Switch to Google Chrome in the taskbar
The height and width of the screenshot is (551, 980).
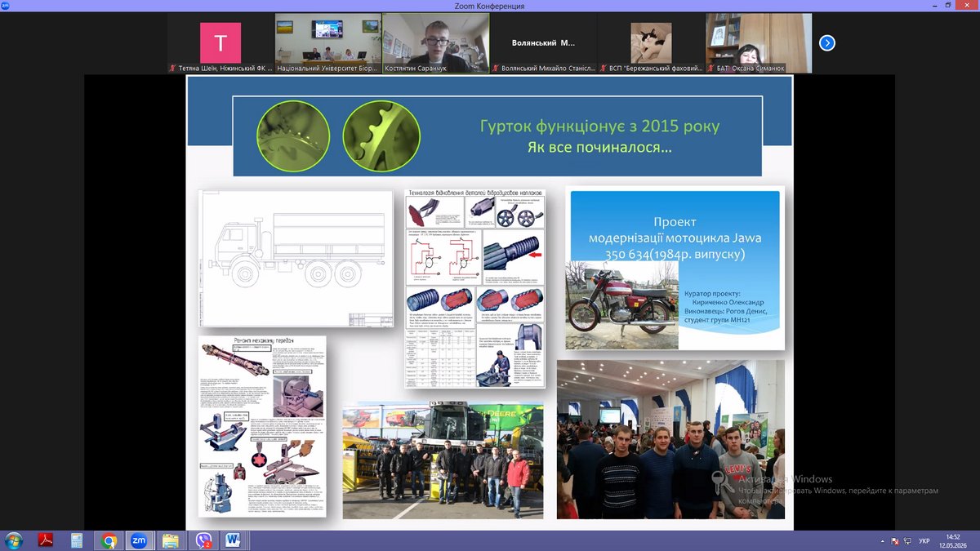pos(109,540)
